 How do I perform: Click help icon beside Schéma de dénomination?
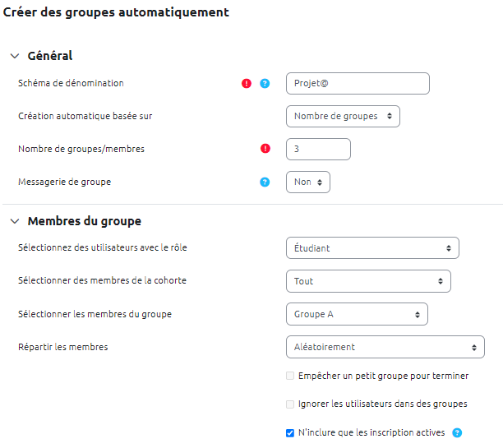(x=265, y=84)
